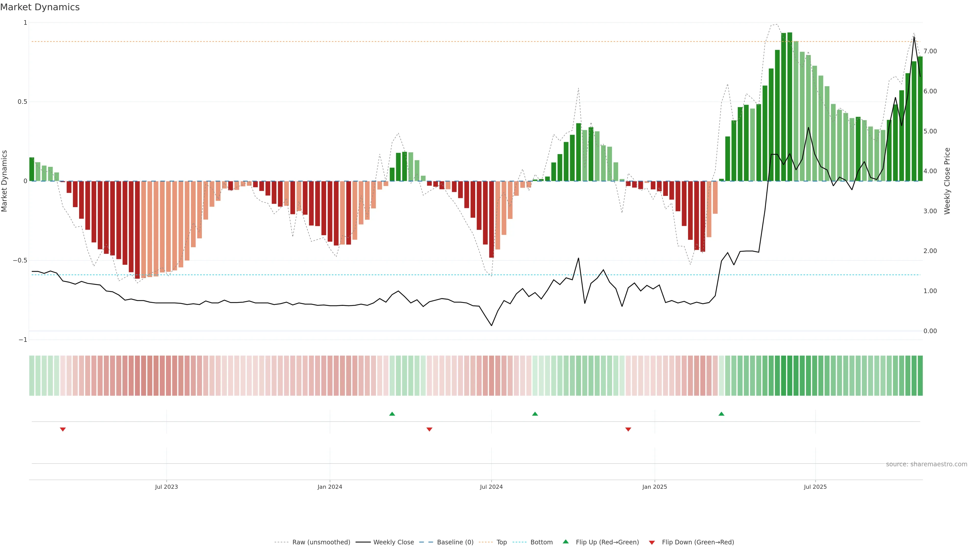980x551 pixels.
Task: Click the Flip Up triangle after Jul 2024
Action: [535, 414]
